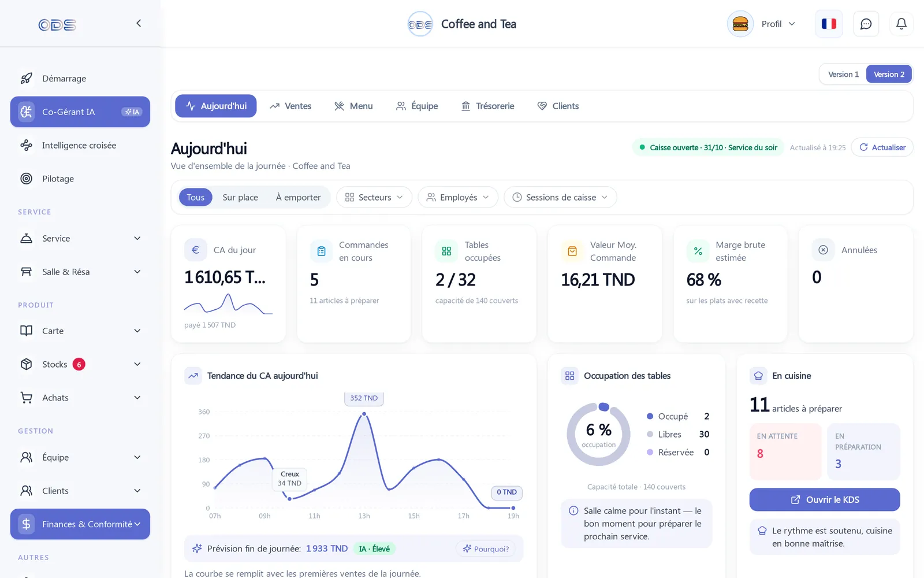
Task: Click the percent icon on Marge brute card
Action: tap(698, 251)
